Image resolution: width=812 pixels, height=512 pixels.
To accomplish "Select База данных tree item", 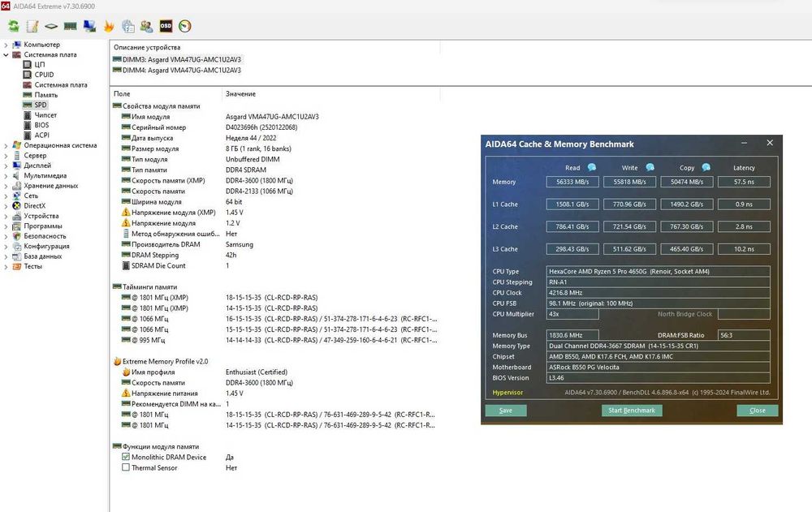I will tap(42, 256).
